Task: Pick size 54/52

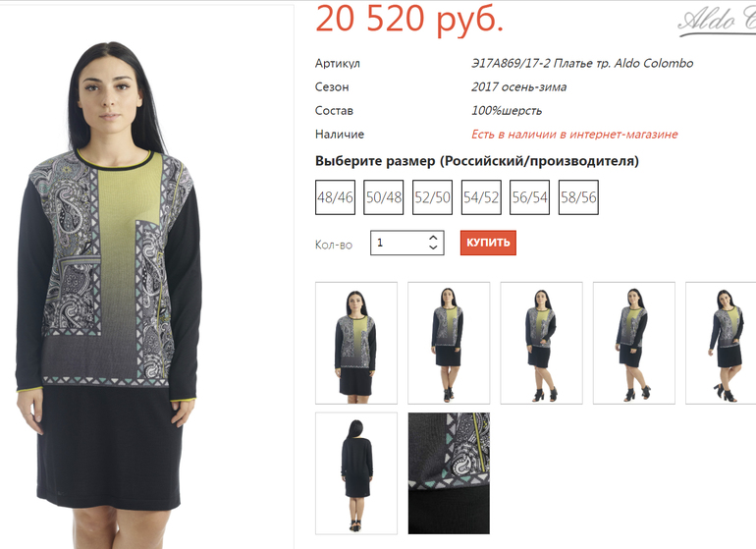Action: click(x=481, y=197)
